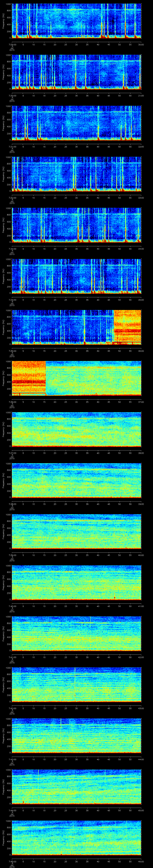Click the 7:38:00 time label
This screenshot has width=153, height=868.
click(x=12, y=504)
